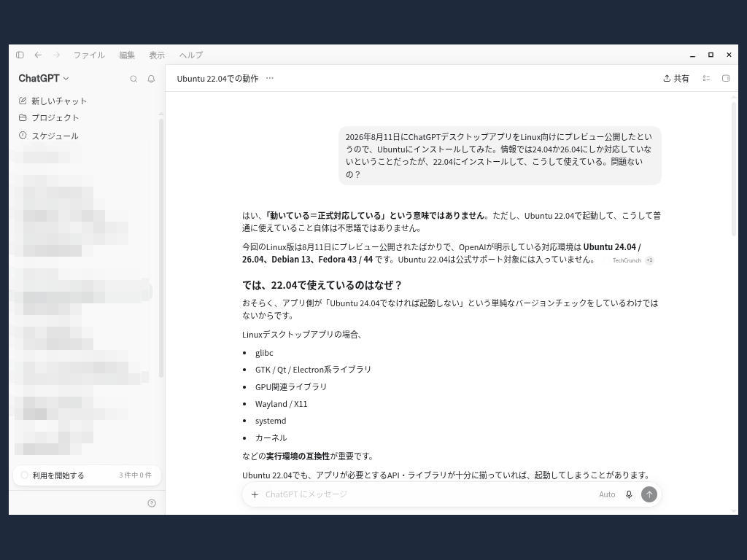Click the glibc list item
747x560 pixels.
click(264, 353)
